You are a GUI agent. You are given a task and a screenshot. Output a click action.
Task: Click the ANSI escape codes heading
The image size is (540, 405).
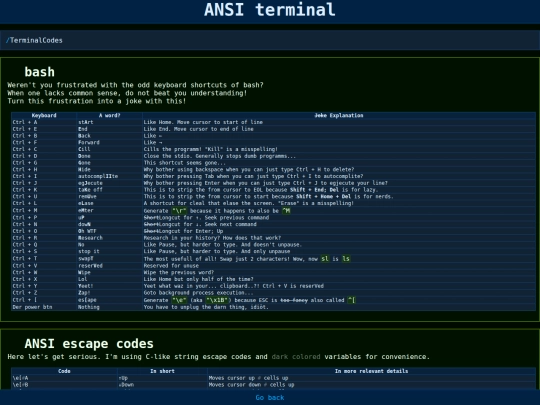pyautogui.click(x=89, y=344)
